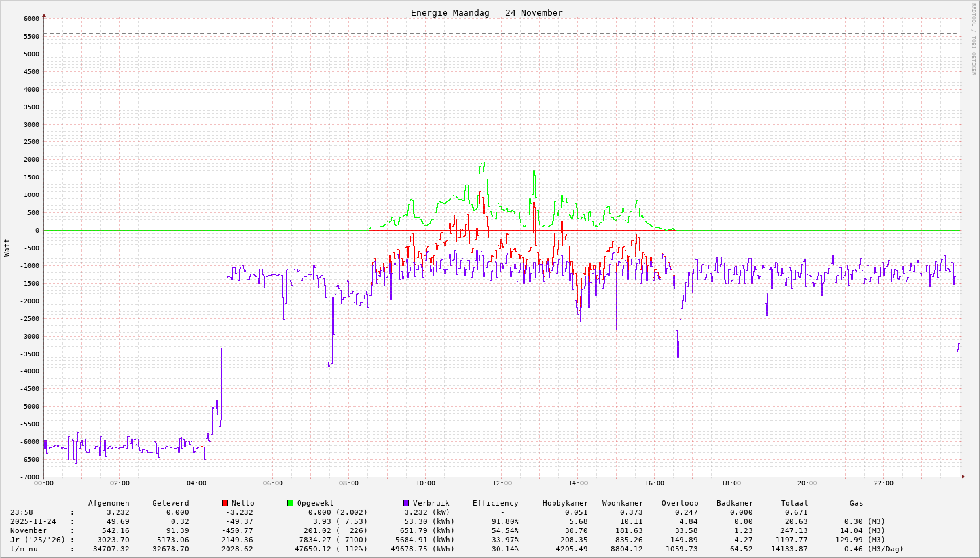Click the t/m nu row label

tap(24, 549)
